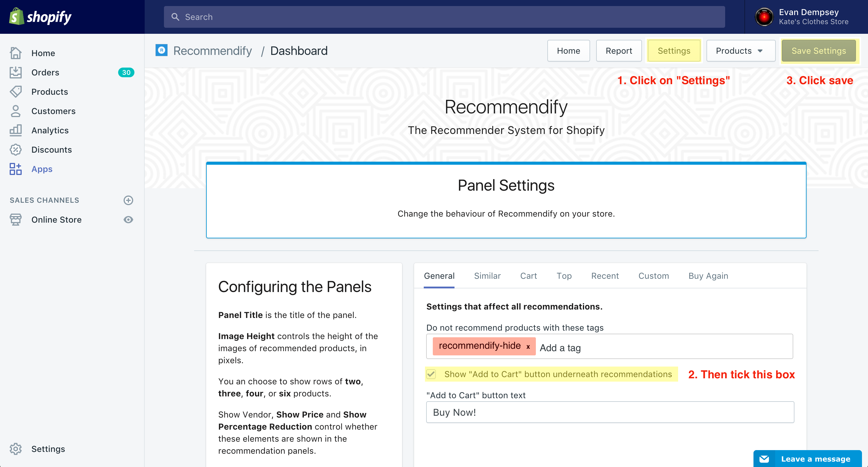Switch to the Custom tab
Screen dimensions: 868x467
[653, 276]
